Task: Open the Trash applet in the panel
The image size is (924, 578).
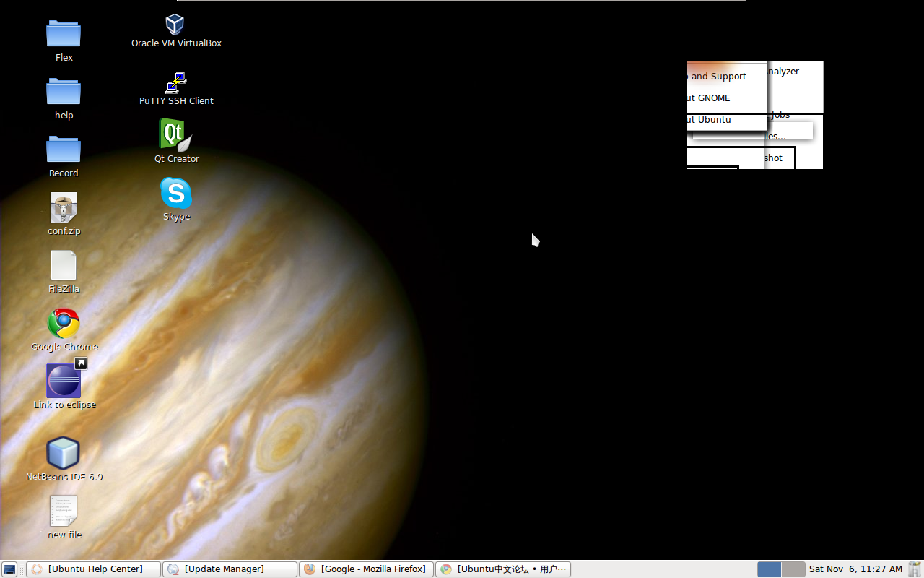Action: 915,569
